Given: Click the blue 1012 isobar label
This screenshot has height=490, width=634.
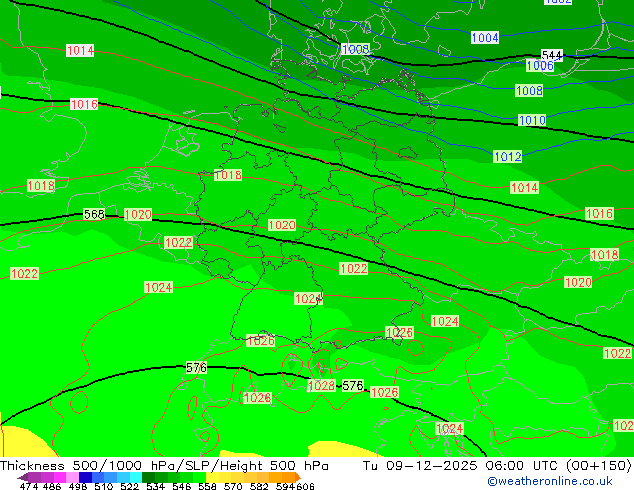Looking at the screenshot, I should 508,156.
